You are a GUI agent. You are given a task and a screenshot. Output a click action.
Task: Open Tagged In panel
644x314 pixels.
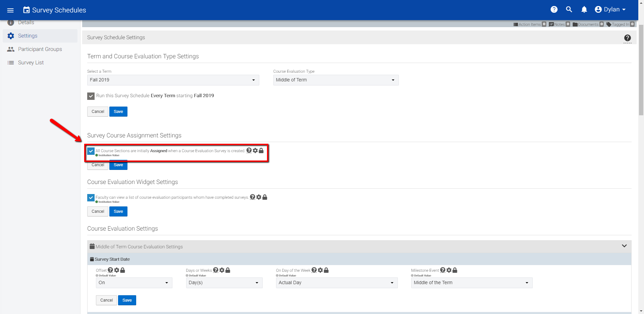click(621, 24)
